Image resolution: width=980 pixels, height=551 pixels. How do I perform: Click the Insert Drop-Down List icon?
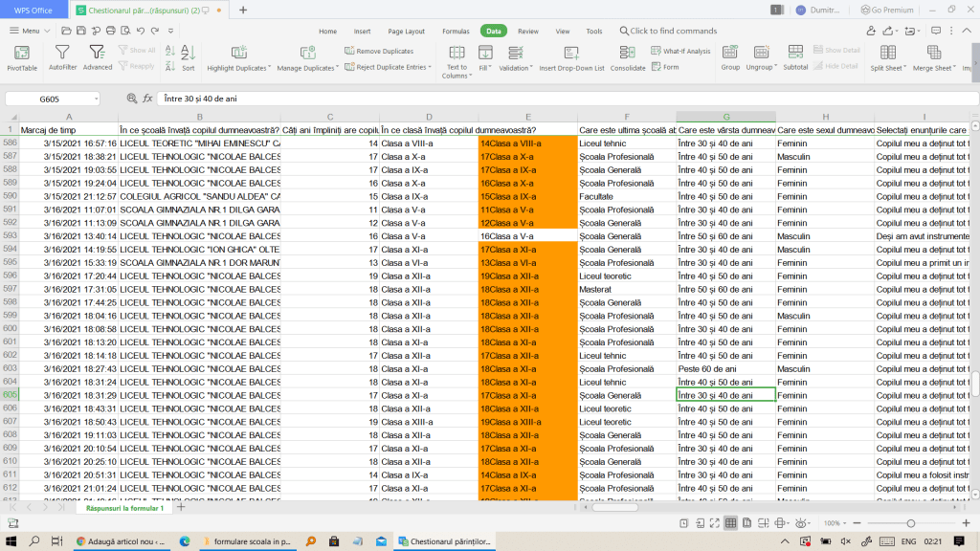coord(571,54)
